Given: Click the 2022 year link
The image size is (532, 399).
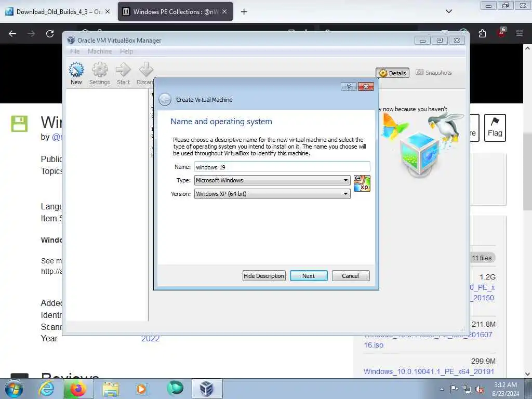Looking at the screenshot, I should (x=150, y=339).
